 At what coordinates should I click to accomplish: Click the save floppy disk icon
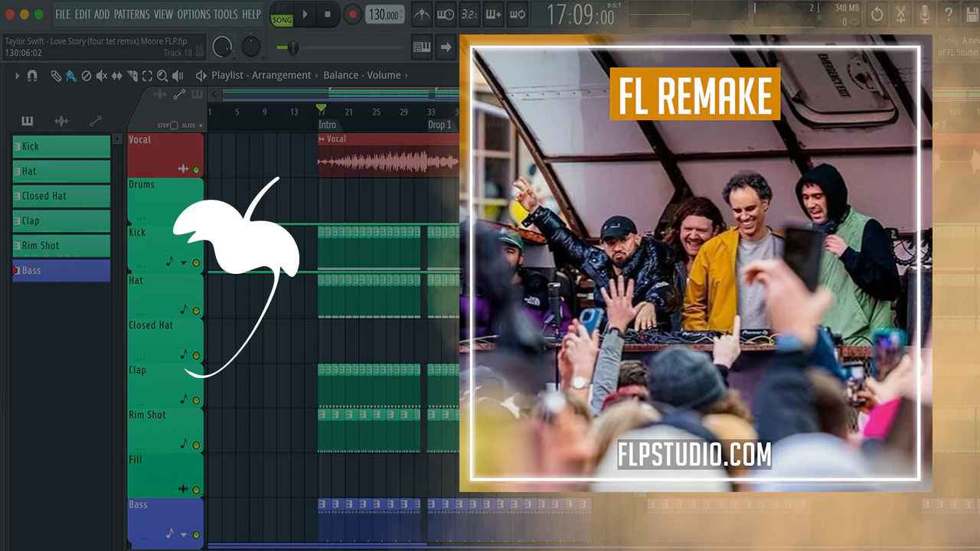pyautogui.click(x=972, y=15)
